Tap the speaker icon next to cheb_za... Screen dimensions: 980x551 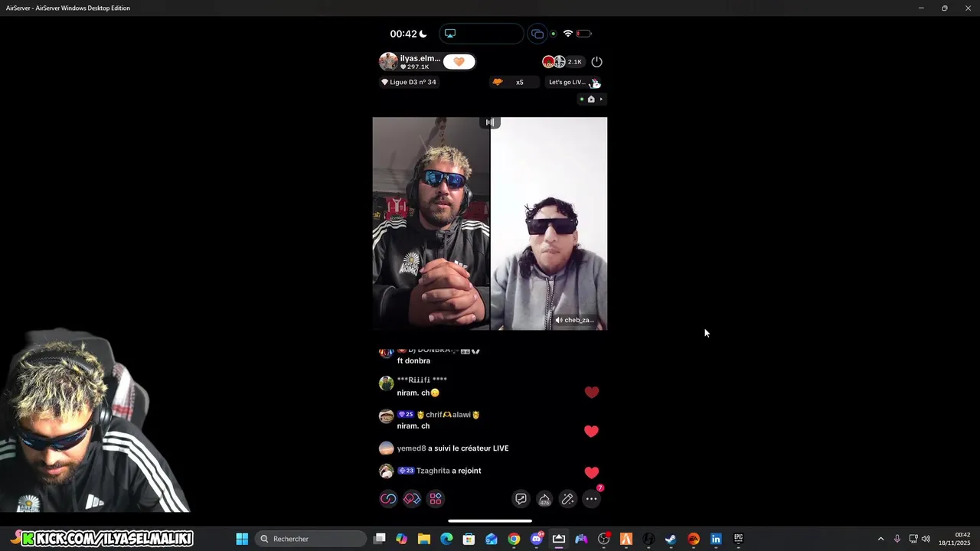559,320
